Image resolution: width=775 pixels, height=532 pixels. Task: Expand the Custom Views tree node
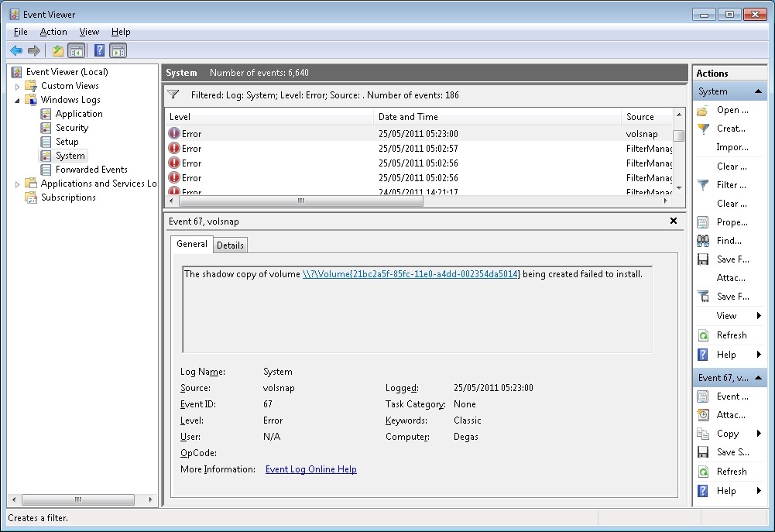pyautogui.click(x=18, y=86)
